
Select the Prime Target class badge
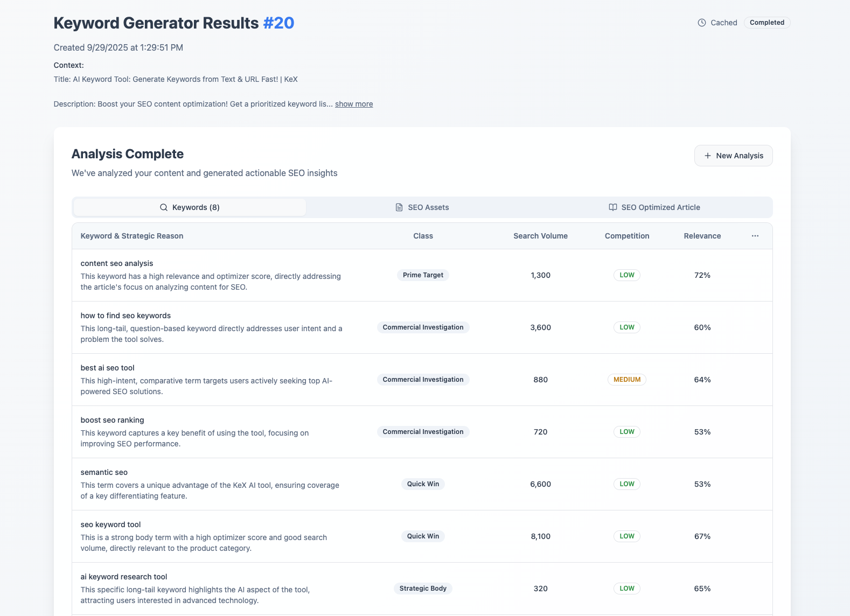click(x=423, y=275)
